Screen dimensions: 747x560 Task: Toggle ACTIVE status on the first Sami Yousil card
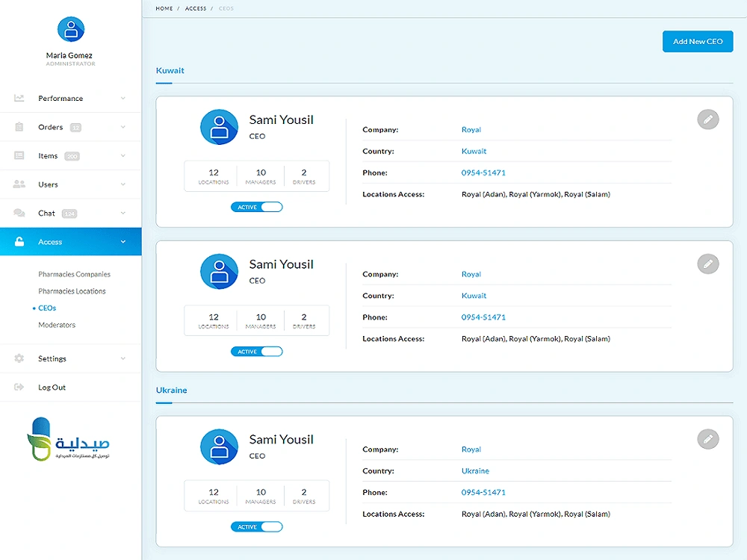click(x=256, y=207)
